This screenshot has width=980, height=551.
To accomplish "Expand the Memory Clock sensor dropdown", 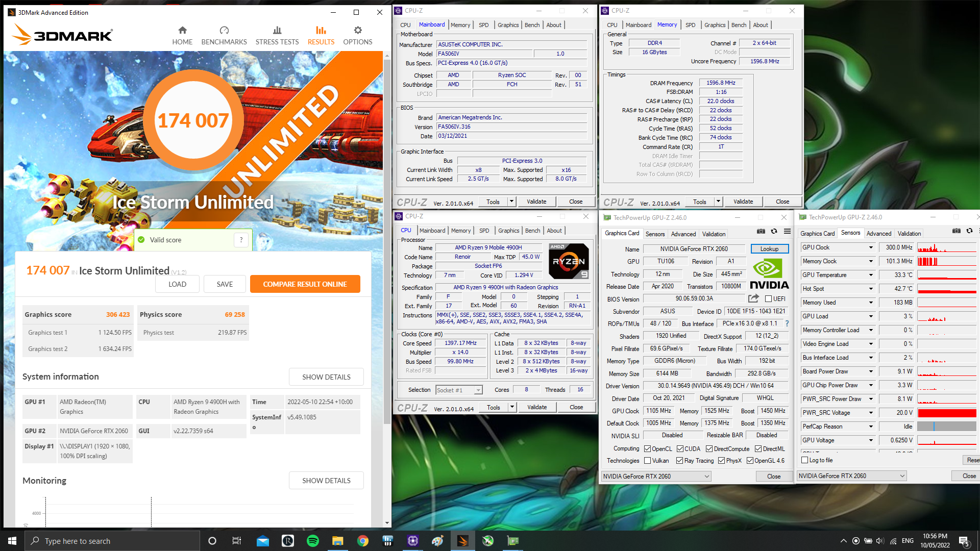I will pos(871,261).
